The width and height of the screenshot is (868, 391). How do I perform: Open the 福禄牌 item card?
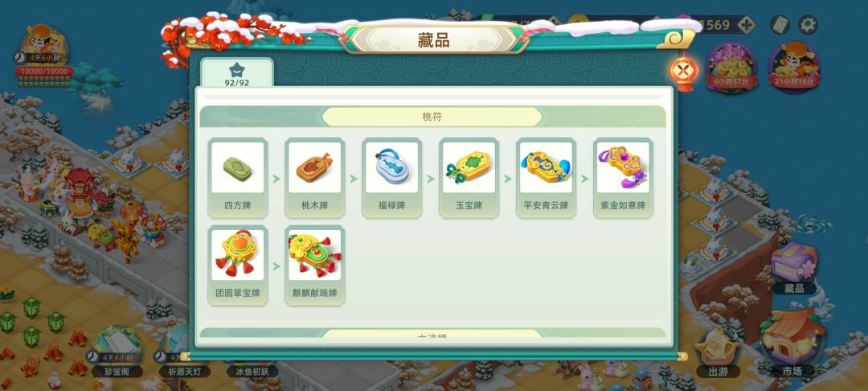tap(391, 178)
